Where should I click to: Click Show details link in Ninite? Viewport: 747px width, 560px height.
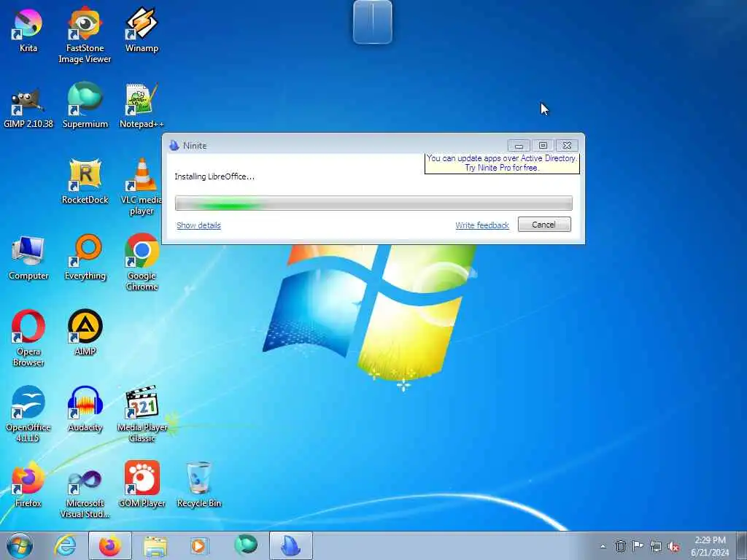coord(198,225)
